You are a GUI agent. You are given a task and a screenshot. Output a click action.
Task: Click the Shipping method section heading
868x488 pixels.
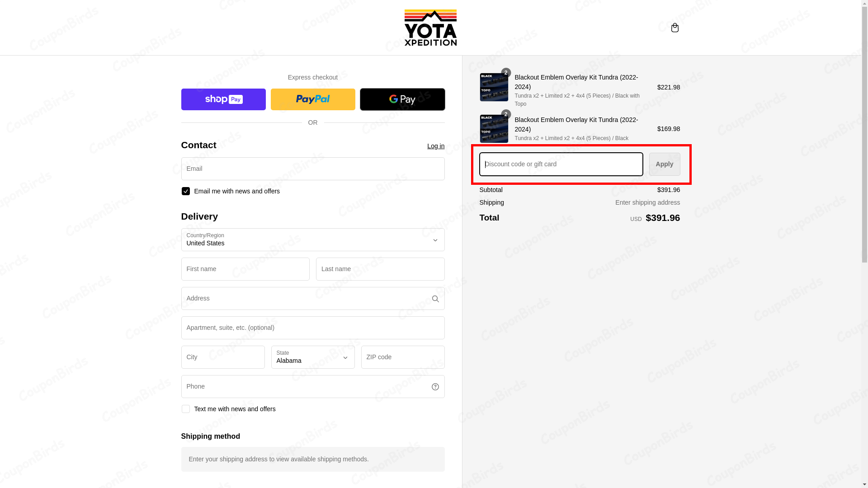pyautogui.click(x=210, y=436)
